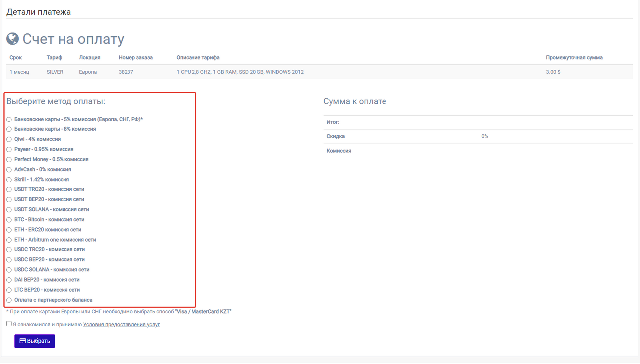640x364 pixels.
Task: Choose USDC SOLANA payment option
Action: (x=9, y=270)
